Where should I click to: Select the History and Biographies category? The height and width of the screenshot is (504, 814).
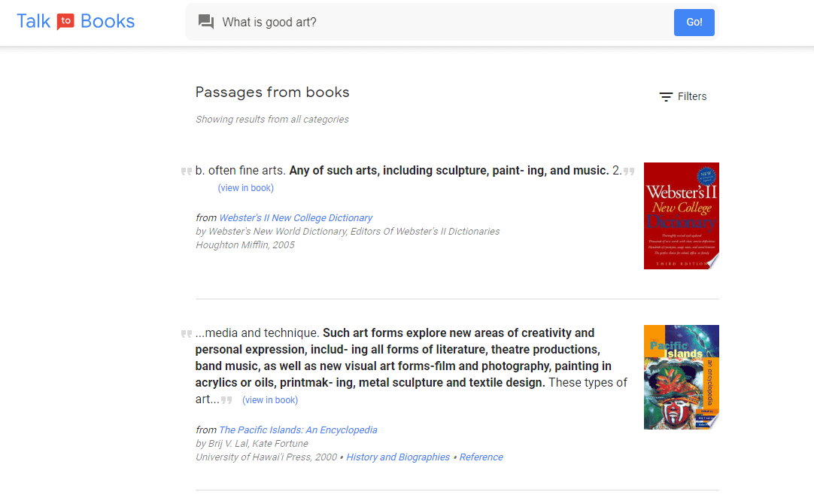[398, 457]
